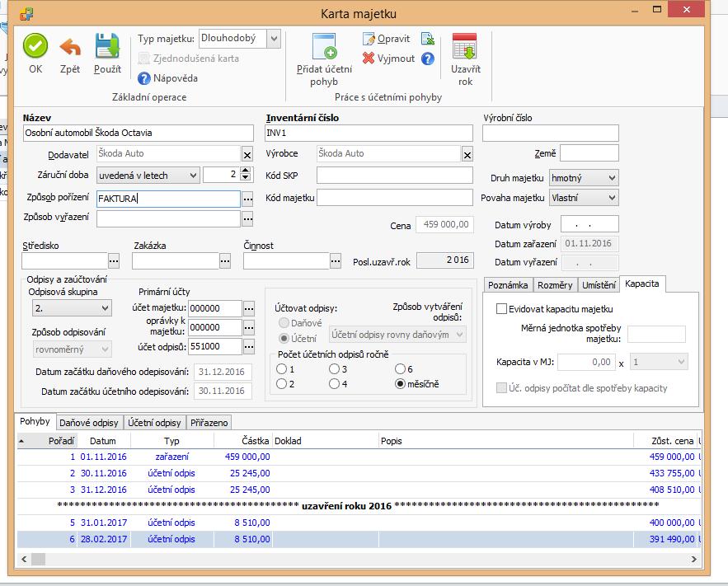Screen dimensions: 728x586
Task: Open the Středisko lookup ellipsis button
Action: 114,261
